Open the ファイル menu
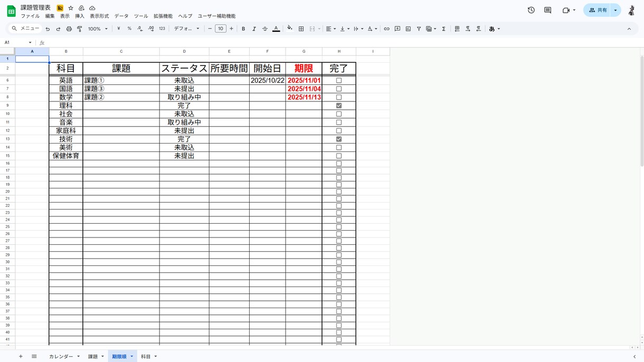Viewport: 644px width, 362px height. pyautogui.click(x=30, y=16)
